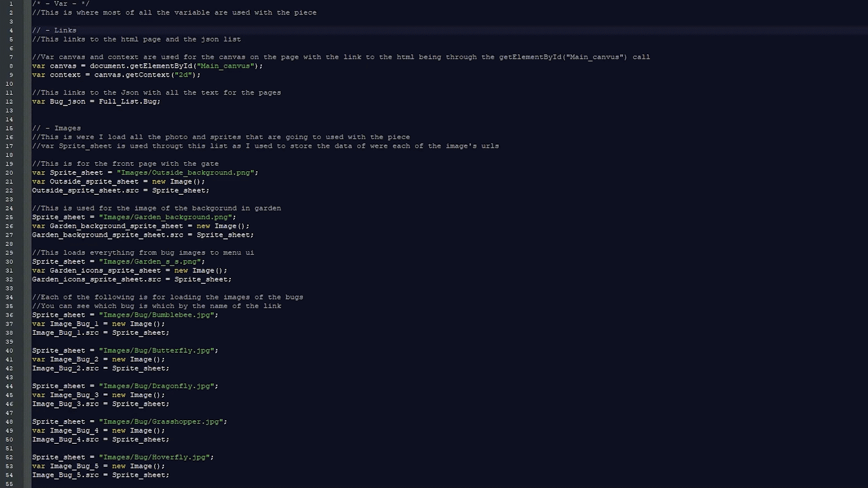Click the "Images/Outside_background.png" string

[185, 173]
